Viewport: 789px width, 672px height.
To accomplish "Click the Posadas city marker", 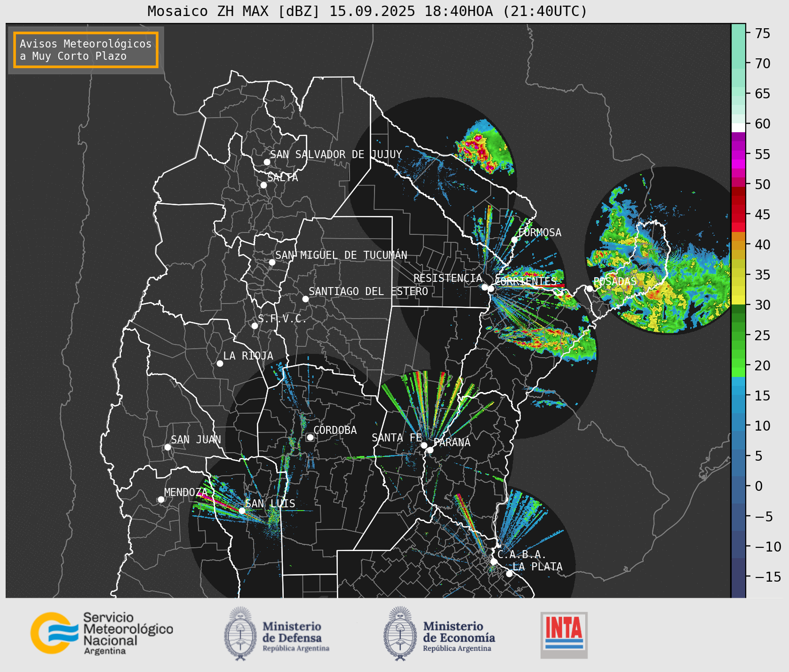I will [x=590, y=288].
